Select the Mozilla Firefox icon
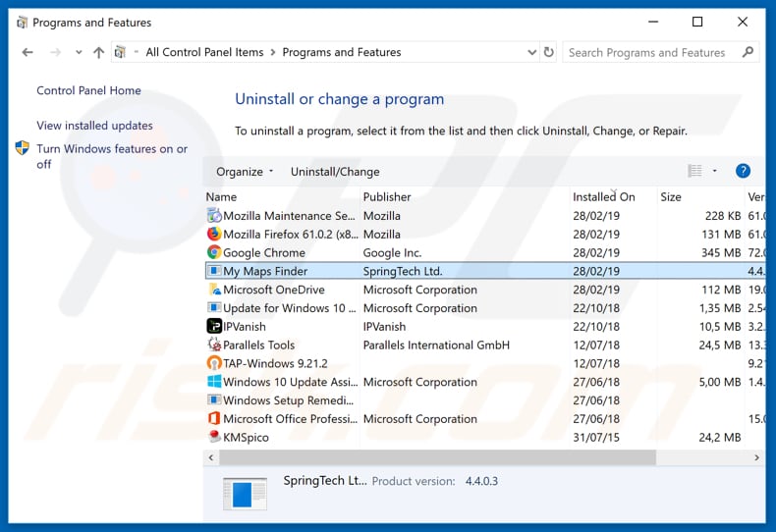The width and height of the screenshot is (776, 532). pyautogui.click(x=214, y=234)
